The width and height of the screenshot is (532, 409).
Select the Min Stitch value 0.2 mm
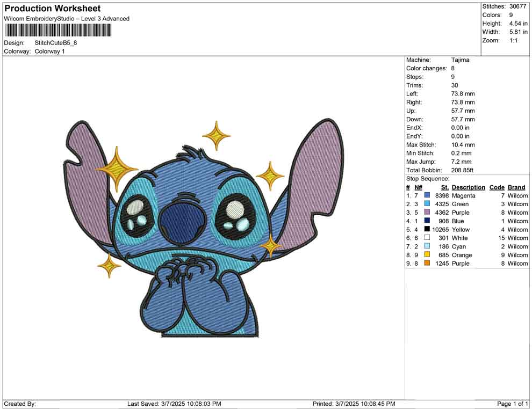(x=462, y=153)
